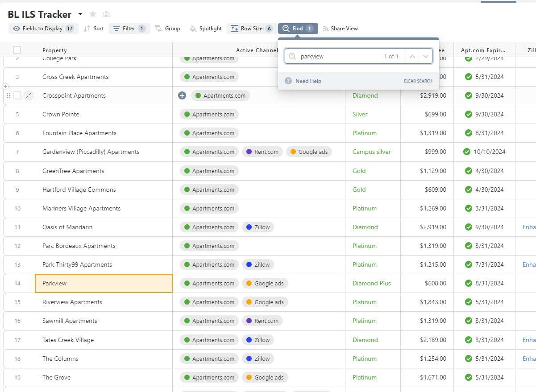Click Google ads tag in The Grove row

[x=265, y=377]
